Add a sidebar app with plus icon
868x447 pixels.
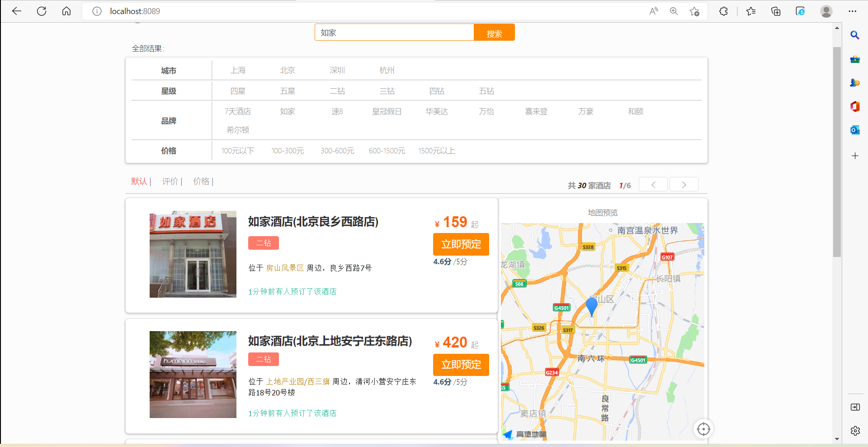[x=855, y=156]
